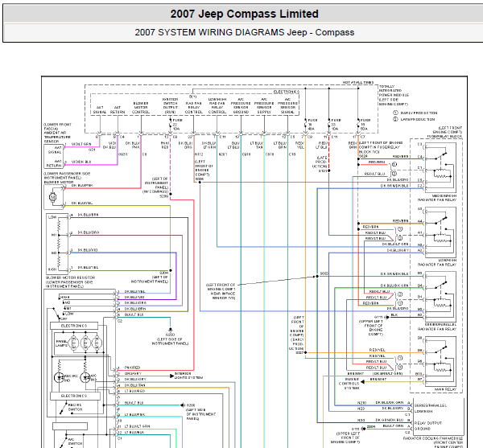Select the "HOT AT ALL TIMES" label
Screen dimensions: 483x448
coord(358,83)
